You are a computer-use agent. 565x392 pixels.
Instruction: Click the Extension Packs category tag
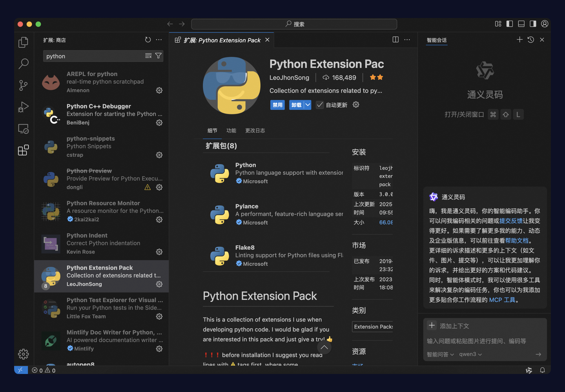pos(373,327)
